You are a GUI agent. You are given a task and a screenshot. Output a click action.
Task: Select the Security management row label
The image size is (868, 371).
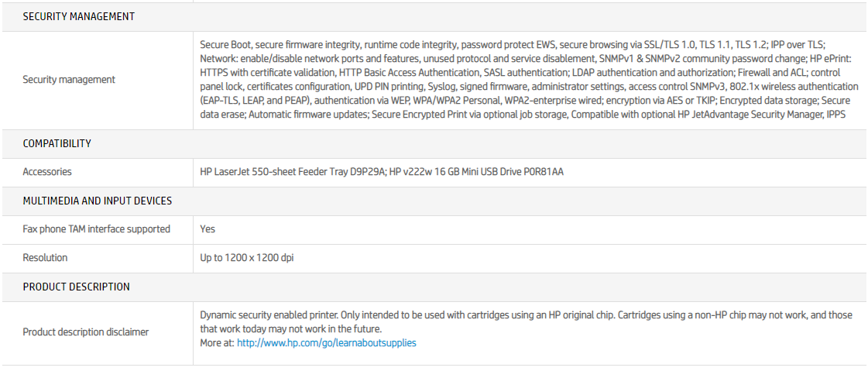point(69,79)
